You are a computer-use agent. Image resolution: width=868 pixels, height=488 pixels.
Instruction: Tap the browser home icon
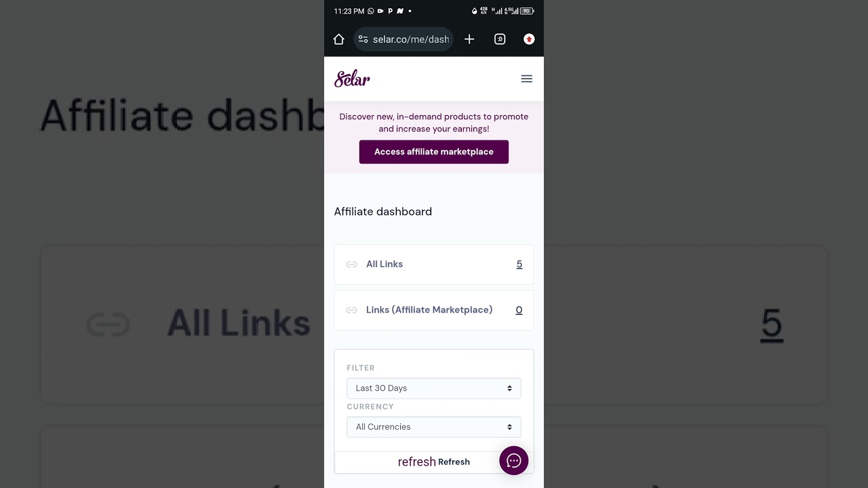339,39
